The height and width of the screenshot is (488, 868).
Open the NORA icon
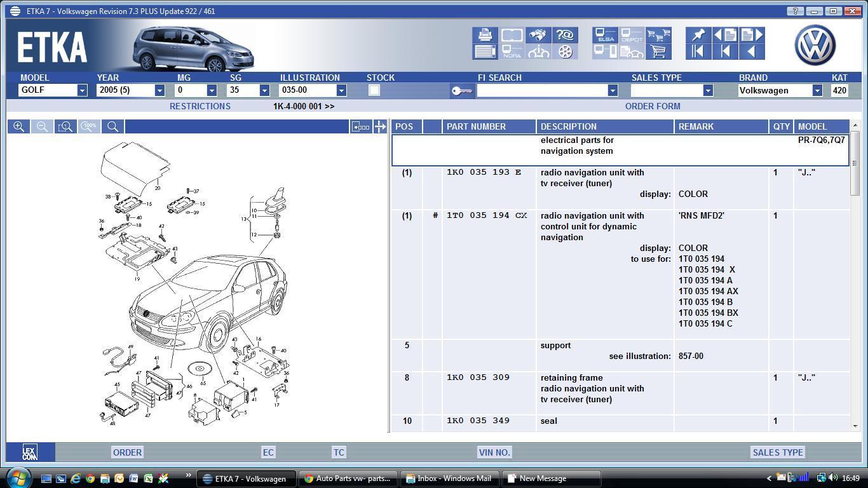[x=512, y=52]
